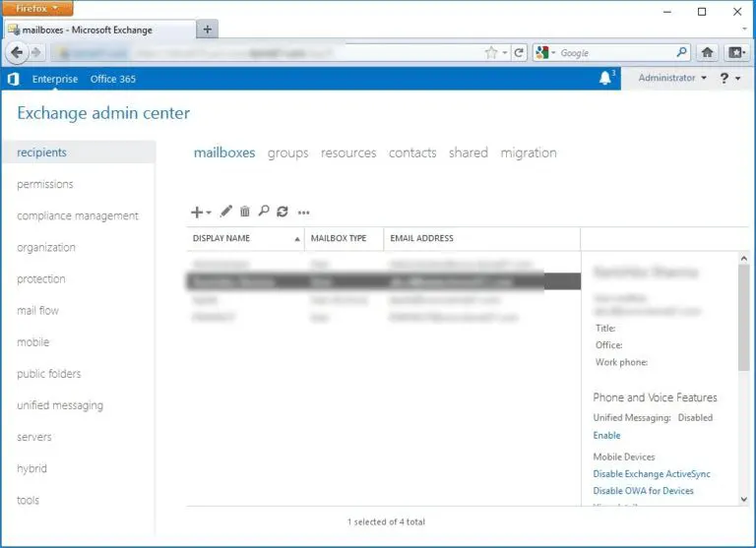
Task: Go to the browser home page
Action: [x=708, y=52]
